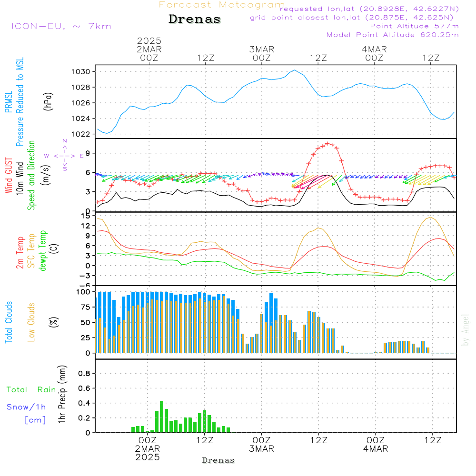
Task: Click the Wind GUST axis label
Action: click(x=9, y=175)
